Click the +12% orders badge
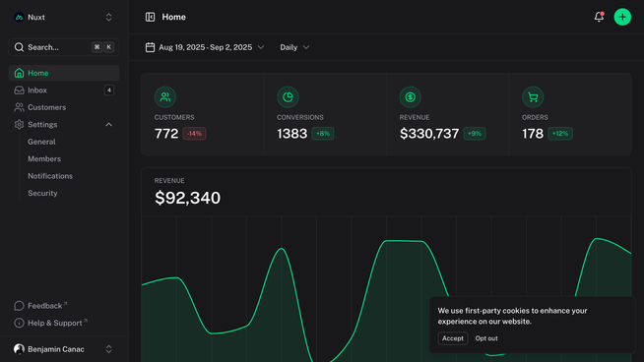Viewport: 644px width, 362px height. [560, 134]
